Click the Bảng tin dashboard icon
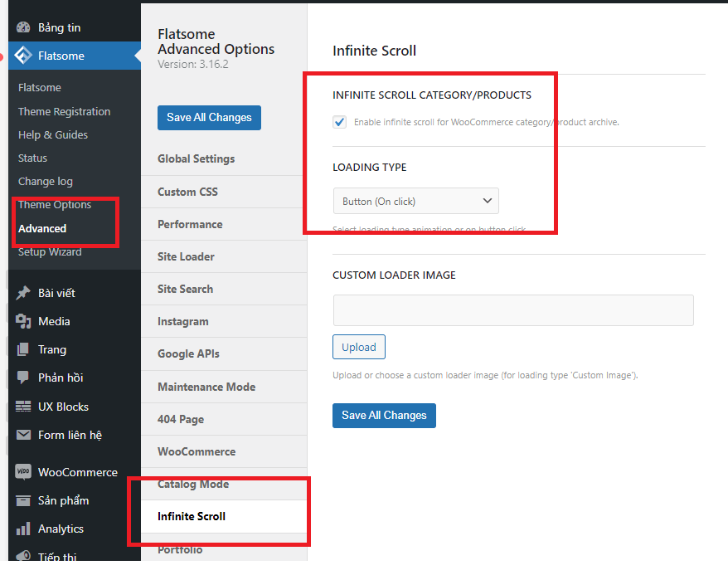Viewport: 728px width, 575px height. (23, 27)
